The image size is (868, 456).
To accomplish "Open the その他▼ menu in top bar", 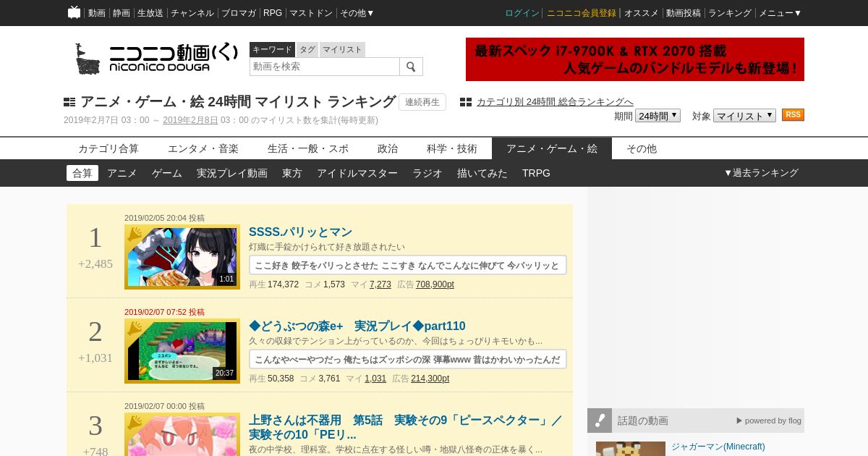I will click(357, 13).
